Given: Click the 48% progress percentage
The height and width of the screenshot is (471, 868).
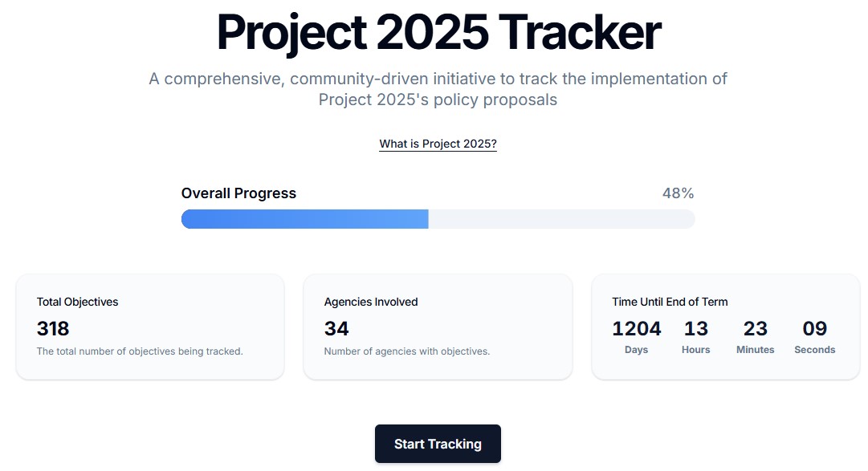Looking at the screenshot, I should [x=678, y=193].
